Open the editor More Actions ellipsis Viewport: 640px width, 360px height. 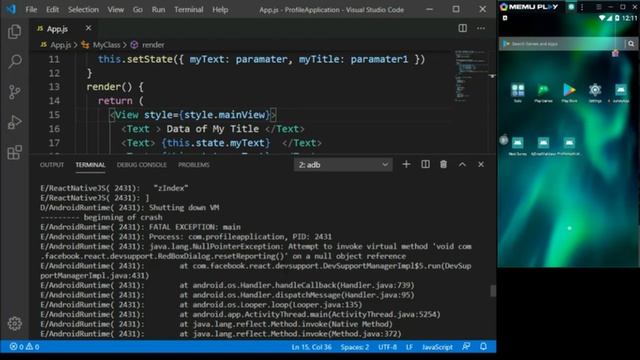click(481, 28)
